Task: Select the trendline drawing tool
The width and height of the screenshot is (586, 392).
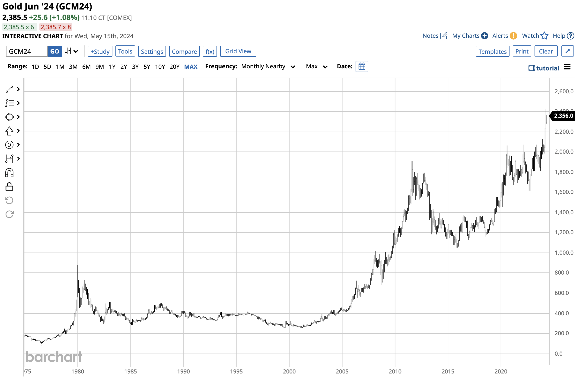Action: point(9,89)
